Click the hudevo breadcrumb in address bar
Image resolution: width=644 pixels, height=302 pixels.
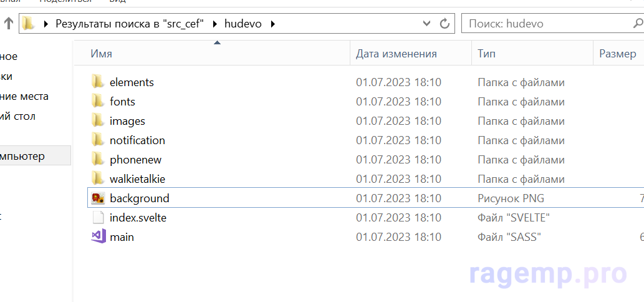click(x=243, y=24)
